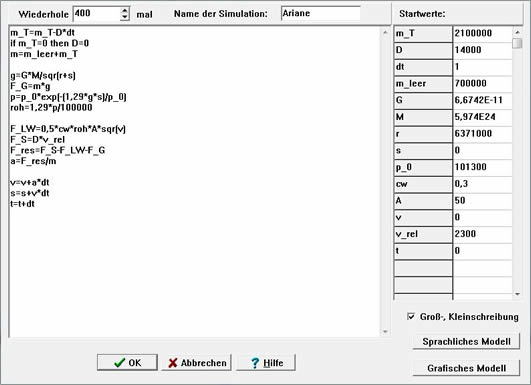Click equation line starting p=p_0*exp

pos(68,97)
